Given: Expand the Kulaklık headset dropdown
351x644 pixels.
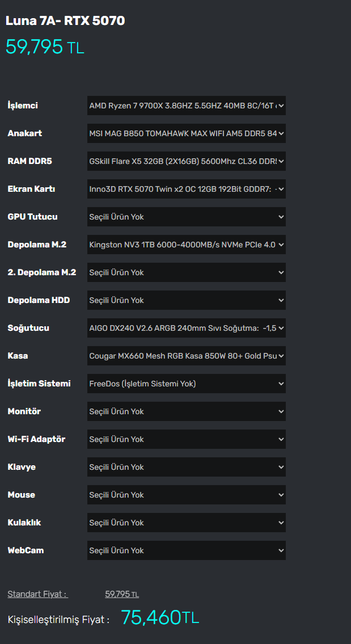Looking at the screenshot, I should [x=186, y=523].
